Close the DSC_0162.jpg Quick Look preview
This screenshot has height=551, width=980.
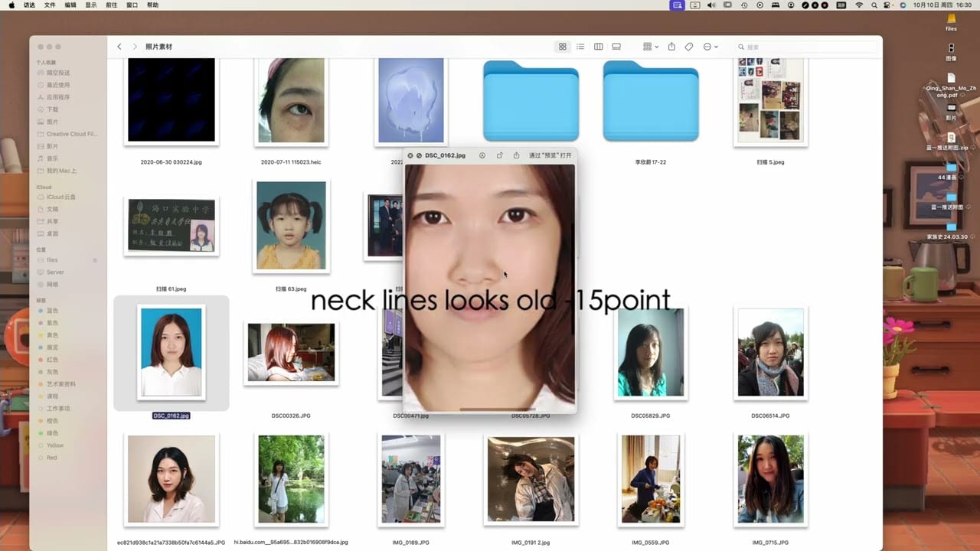410,155
